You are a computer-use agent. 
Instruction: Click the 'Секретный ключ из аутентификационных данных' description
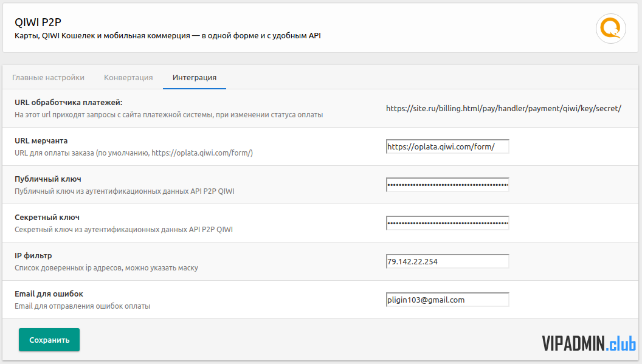pyautogui.click(x=123, y=230)
